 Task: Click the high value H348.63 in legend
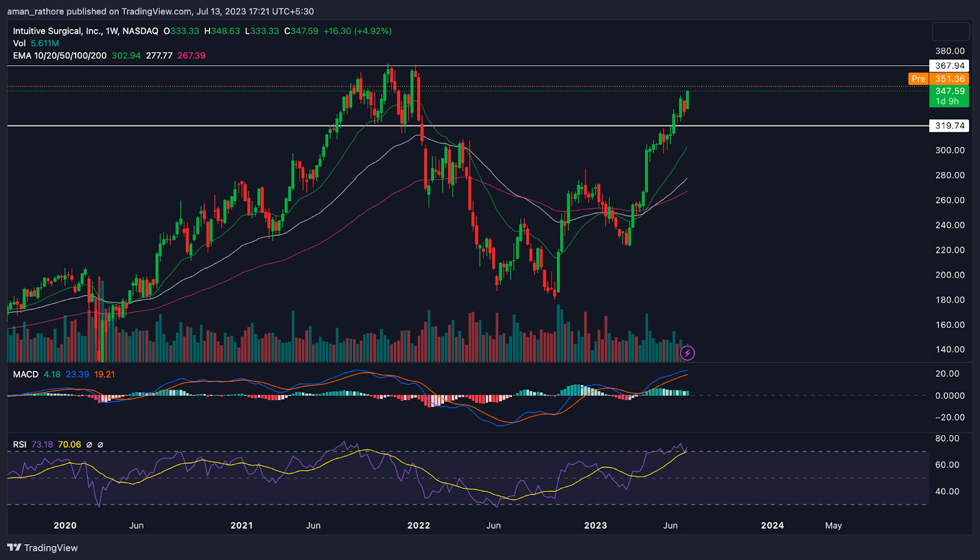(x=222, y=31)
